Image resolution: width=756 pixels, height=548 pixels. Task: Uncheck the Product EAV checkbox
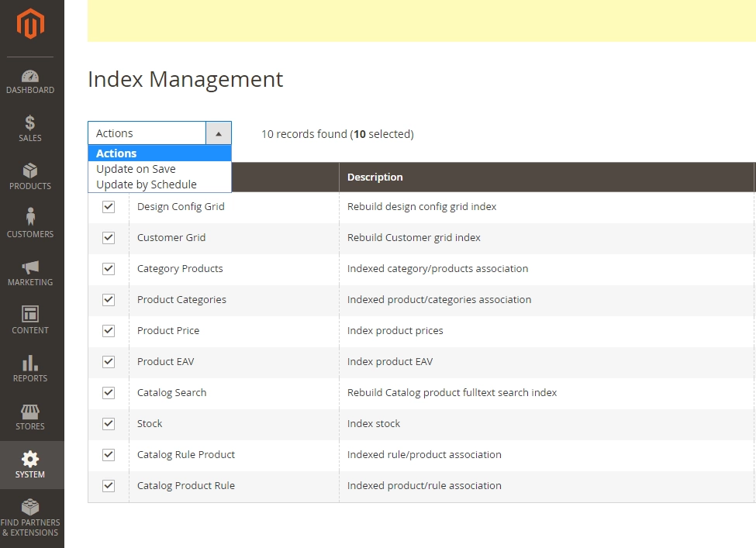109,361
